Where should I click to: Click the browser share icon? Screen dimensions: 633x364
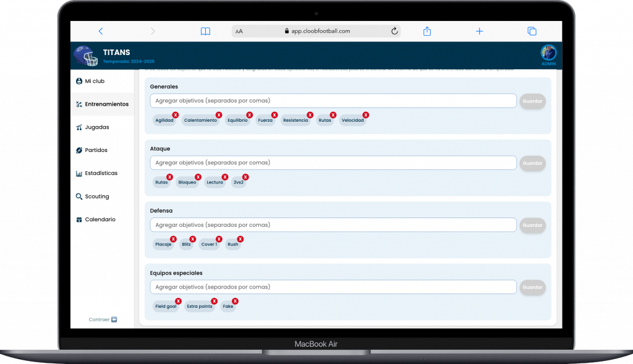click(x=427, y=32)
